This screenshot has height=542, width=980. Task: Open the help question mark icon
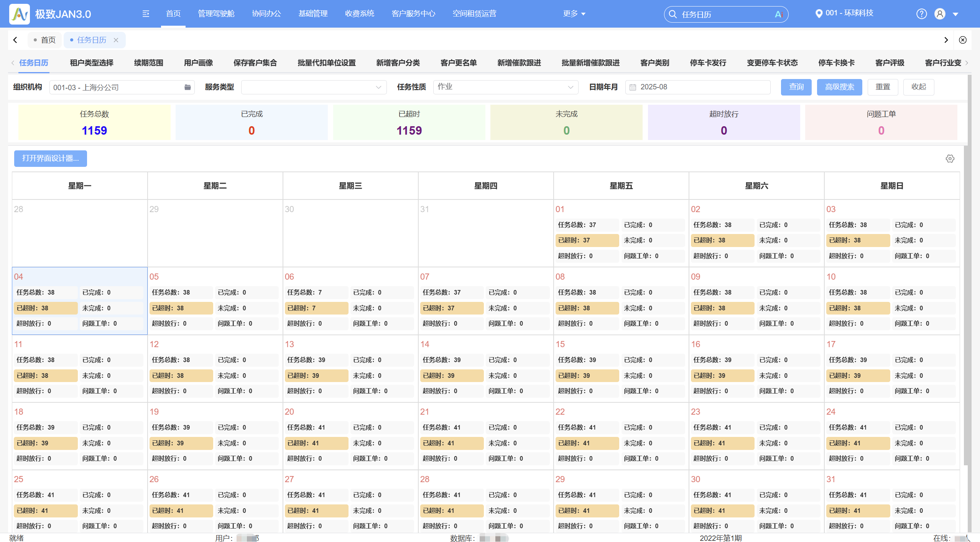pyautogui.click(x=921, y=14)
